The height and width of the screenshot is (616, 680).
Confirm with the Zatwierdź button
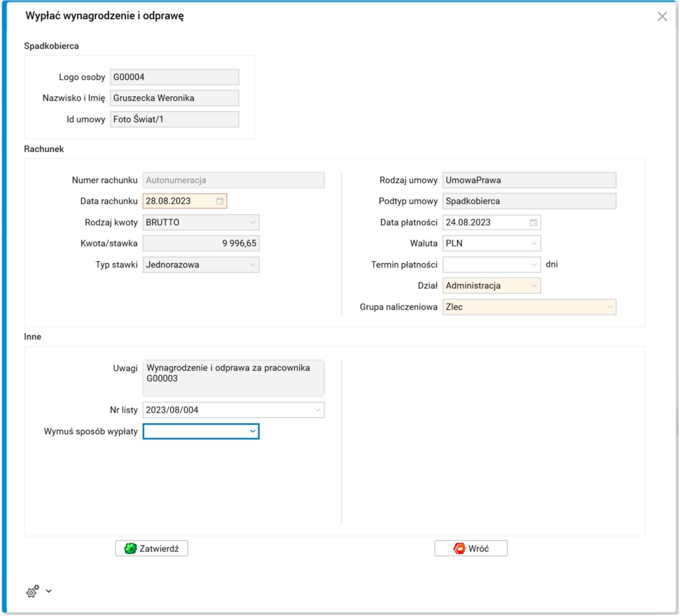pos(152,549)
